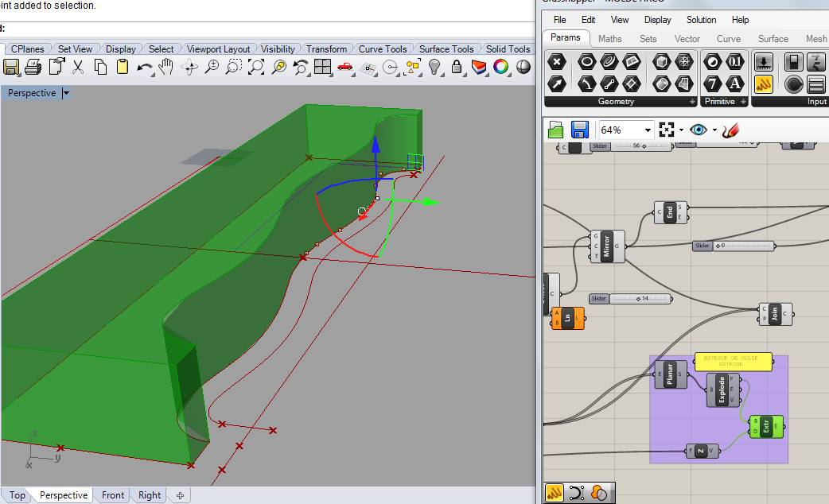The width and height of the screenshot is (829, 504).
Task: Select the Integer 7 parameter icon
Action: (713, 83)
